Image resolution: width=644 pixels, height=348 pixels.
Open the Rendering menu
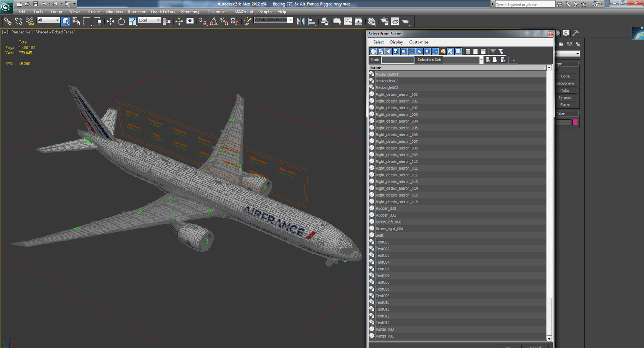click(190, 12)
